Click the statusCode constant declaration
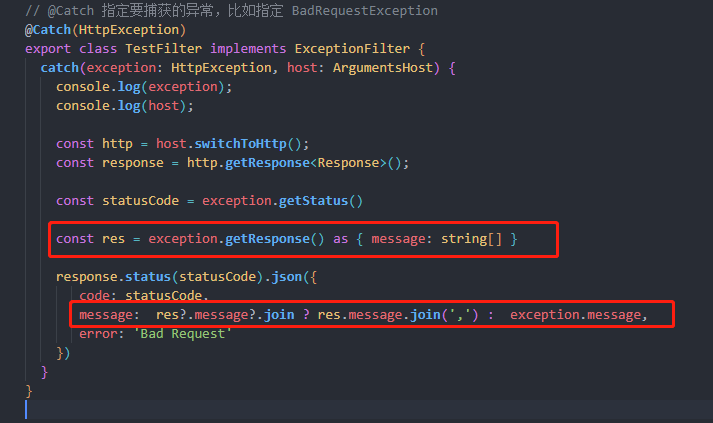 pyautogui.click(x=141, y=201)
